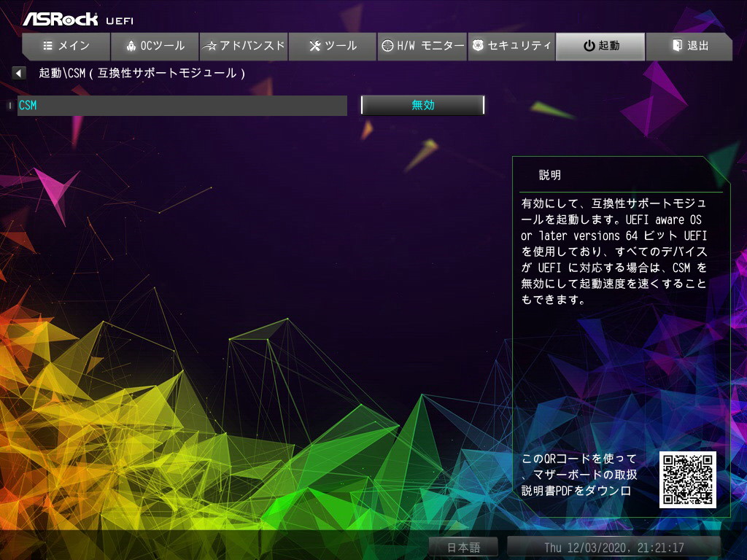The height and width of the screenshot is (560, 747).
Task: Click the 日本語 language button
Action: (463, 547)
